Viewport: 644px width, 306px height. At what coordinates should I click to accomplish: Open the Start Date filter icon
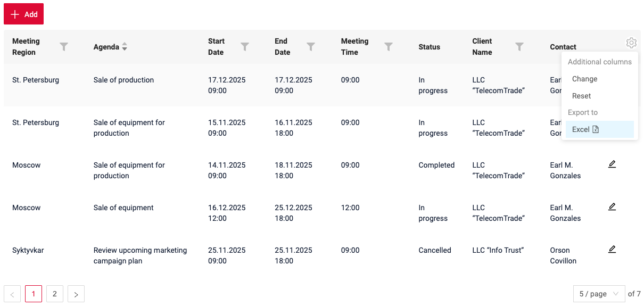245,47
